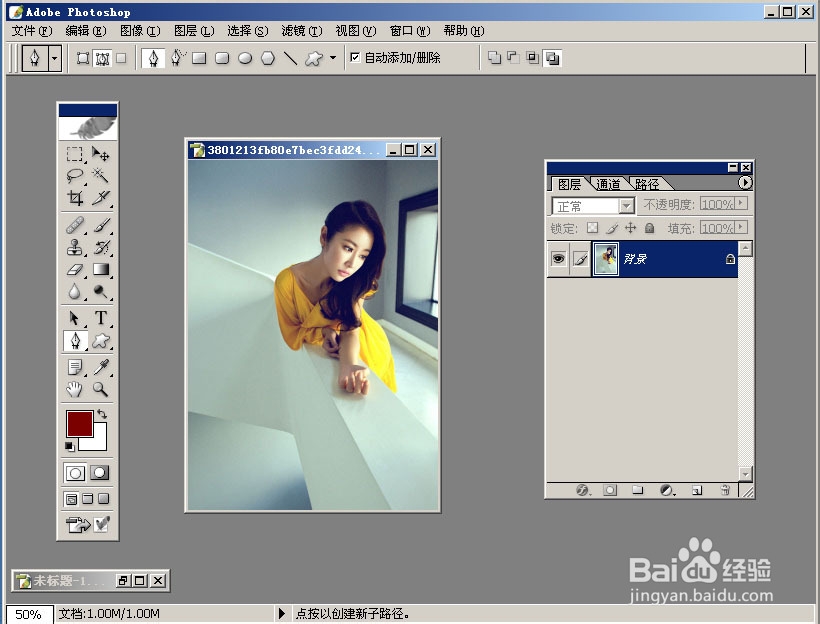Viewport: 820px width, 624px height.
Task: Open the 文件 menu
Action: (x=32, y=31)
